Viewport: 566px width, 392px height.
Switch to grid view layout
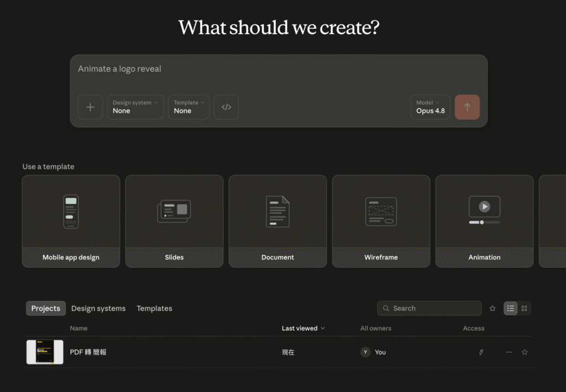coord(524,308)
